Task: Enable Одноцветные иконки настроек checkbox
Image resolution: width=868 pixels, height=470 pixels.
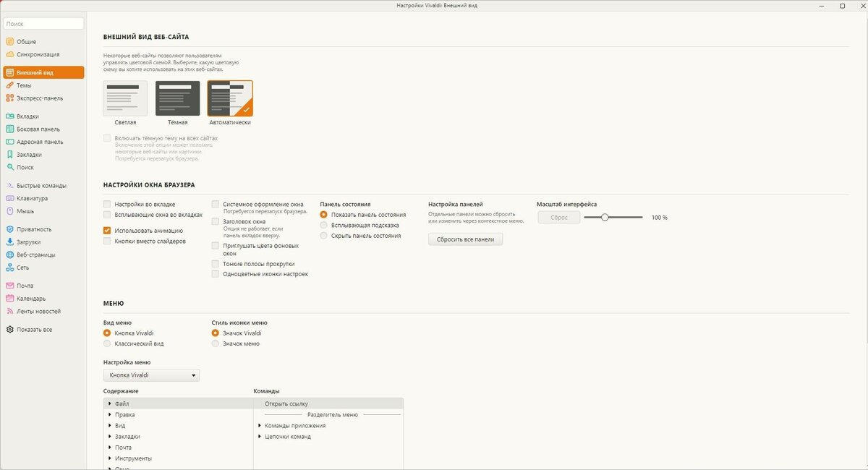Action: click(216, 274)
